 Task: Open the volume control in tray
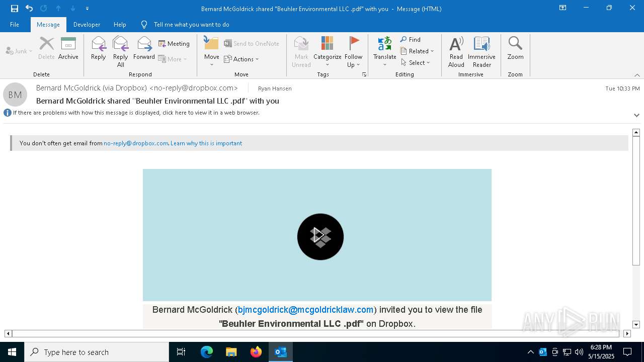click(579, 352)
